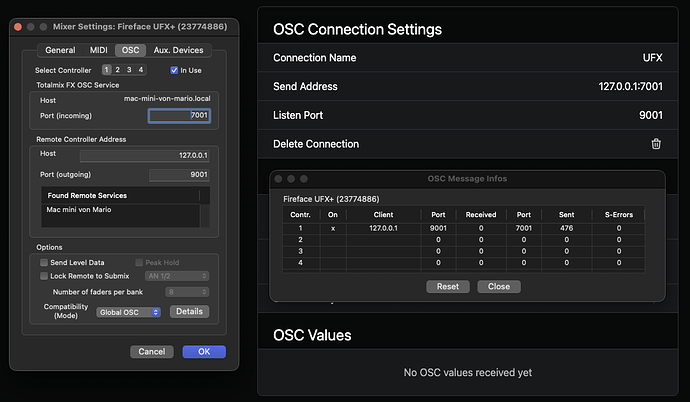Open the Aux. Devices tab
This screenshot has height=402, width=690.
tap(178, 50)
